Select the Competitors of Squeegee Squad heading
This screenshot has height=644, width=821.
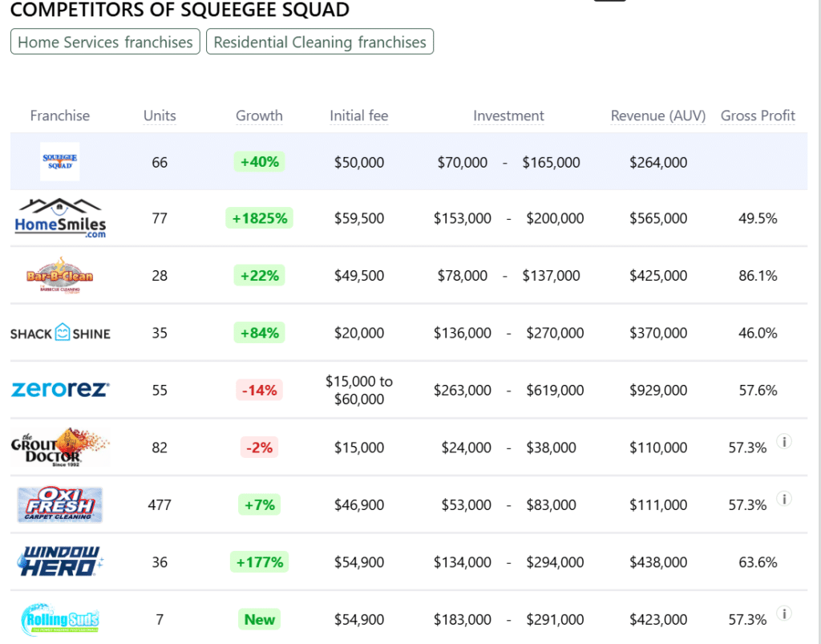(180, 10)
